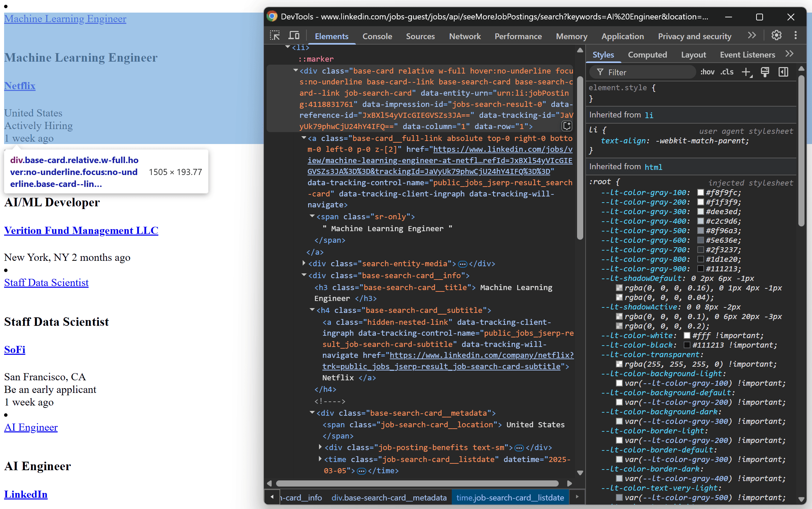
Task: Add a new style rule with plus icon
Action: (x=746, y=72)
